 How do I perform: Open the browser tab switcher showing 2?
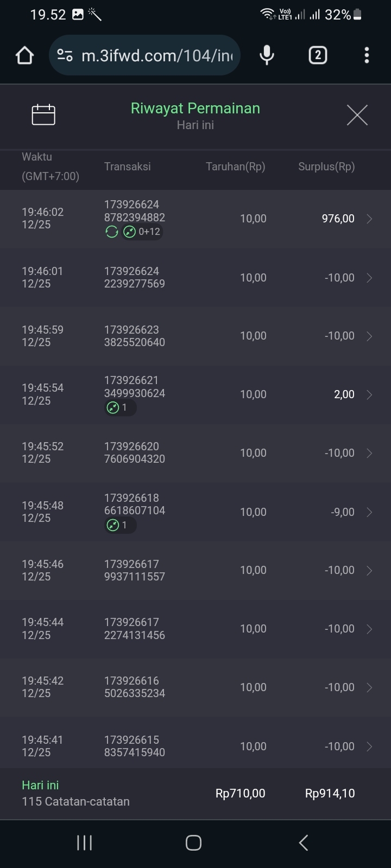point(318,55)
